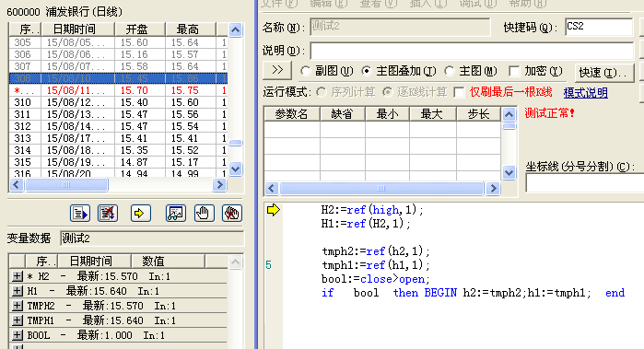Viewport: 644px width, 349px height.
Task: Click code line H2:=ref(high,1);
Action: 372,210
